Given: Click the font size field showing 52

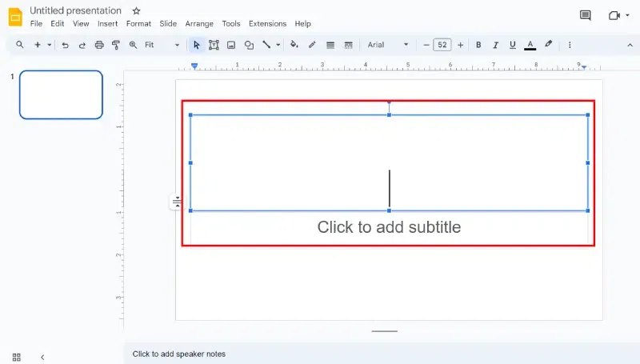Looking at the screenshot, I should pyautogui.click(x=442, y=45).
